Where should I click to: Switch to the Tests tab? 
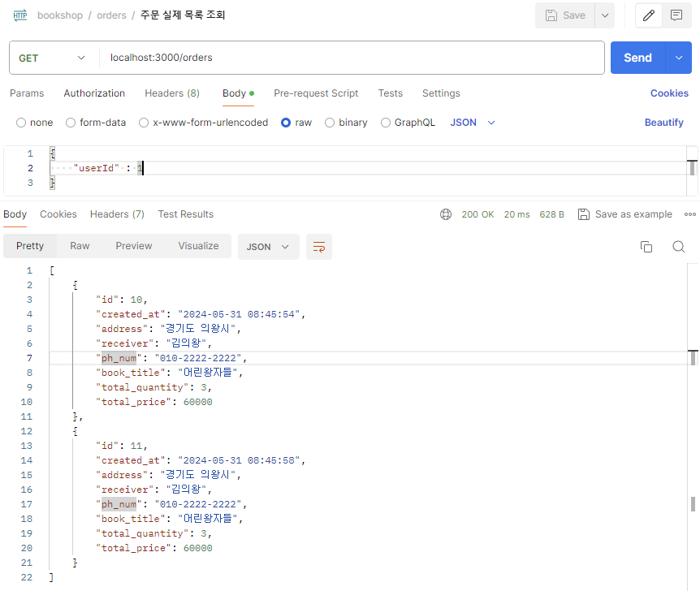390,93
